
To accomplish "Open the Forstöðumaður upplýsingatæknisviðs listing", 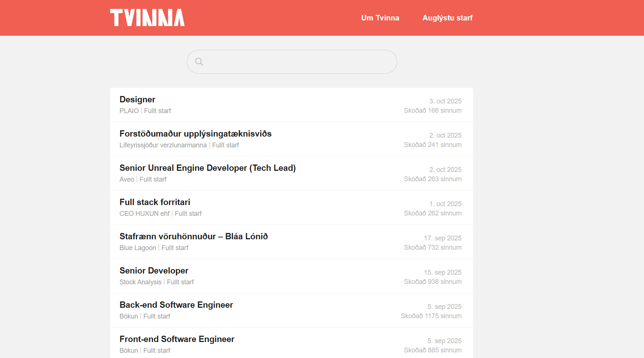I will [195, 134].
